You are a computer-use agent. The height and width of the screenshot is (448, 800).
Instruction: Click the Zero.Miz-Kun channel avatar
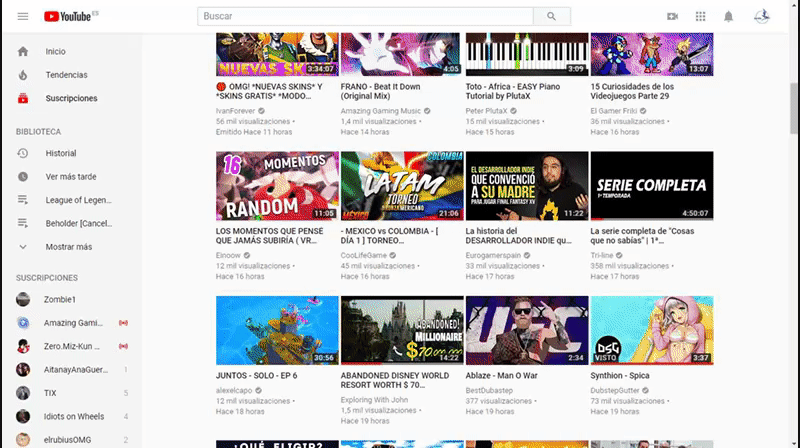(23, 346)
